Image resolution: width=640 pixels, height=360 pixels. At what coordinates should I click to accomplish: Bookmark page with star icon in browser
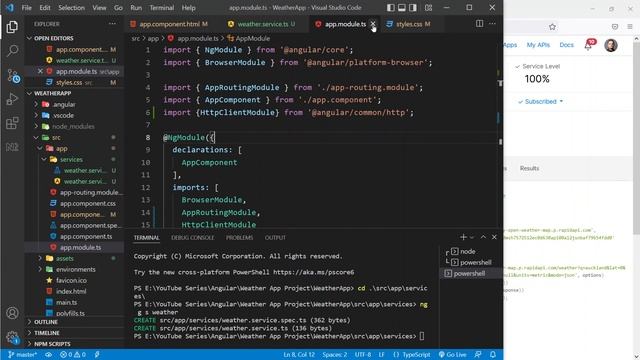[552, 27]
